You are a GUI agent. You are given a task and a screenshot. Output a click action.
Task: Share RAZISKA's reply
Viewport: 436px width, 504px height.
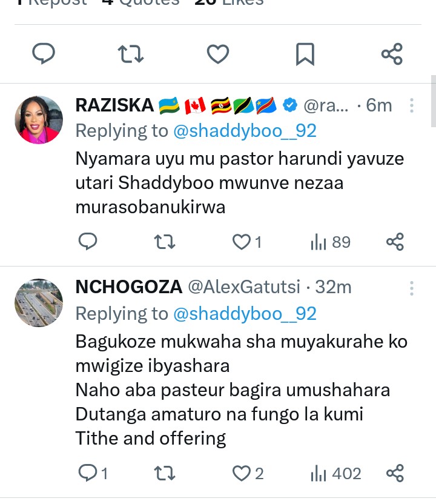tap(395, 242)
